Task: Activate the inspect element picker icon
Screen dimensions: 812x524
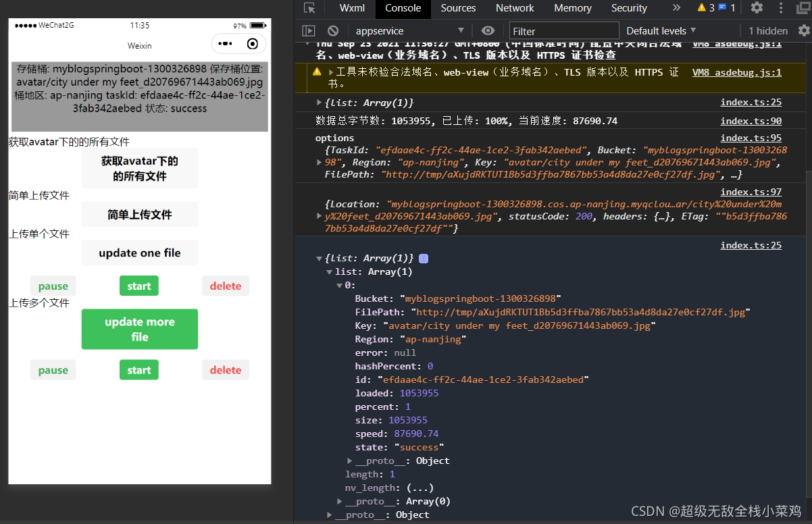Action: pyautogui.click(x=309, y=8)
